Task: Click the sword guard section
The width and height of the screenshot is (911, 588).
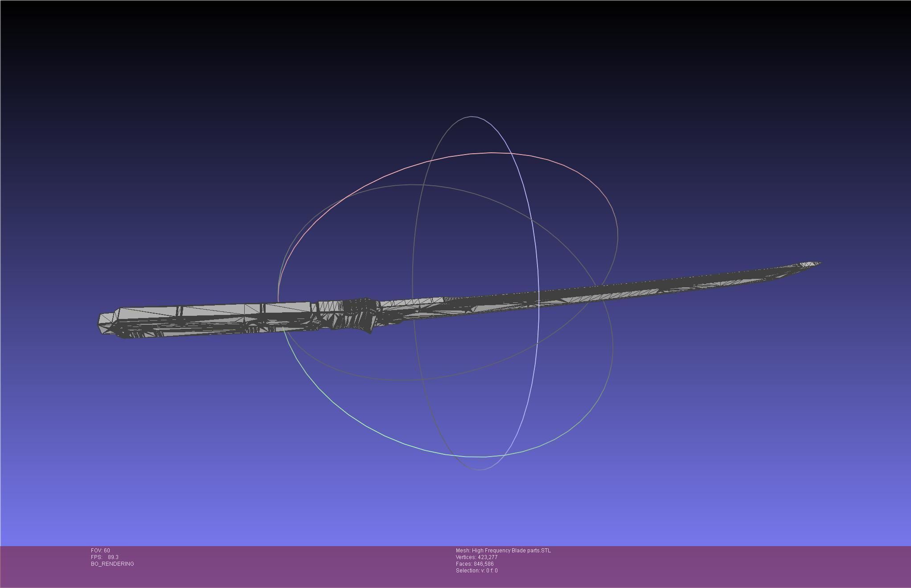Action: click(362, 314)
